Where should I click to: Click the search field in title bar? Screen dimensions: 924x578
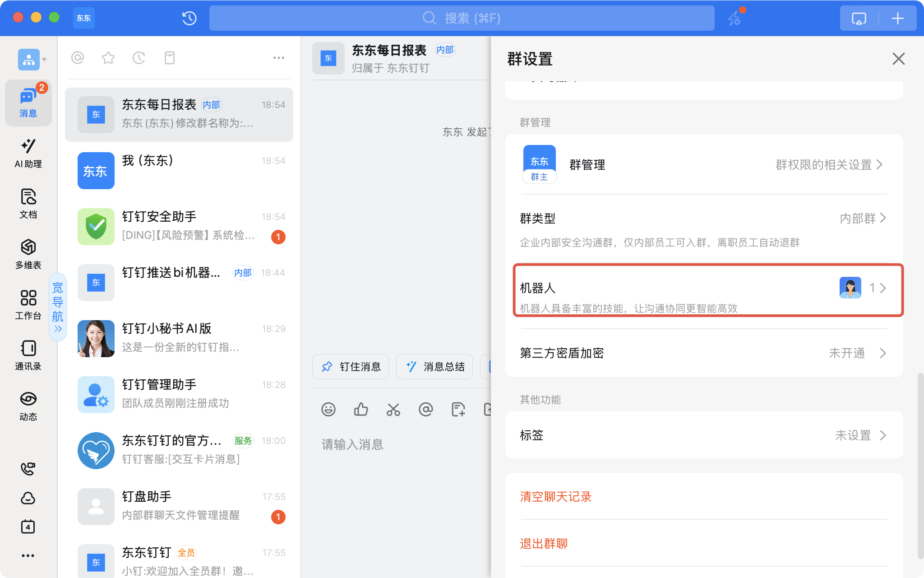[x=462, y=18]
